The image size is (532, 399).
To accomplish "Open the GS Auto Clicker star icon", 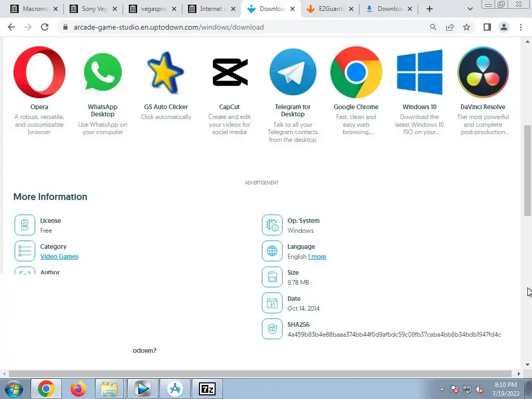I will point(166,73).
